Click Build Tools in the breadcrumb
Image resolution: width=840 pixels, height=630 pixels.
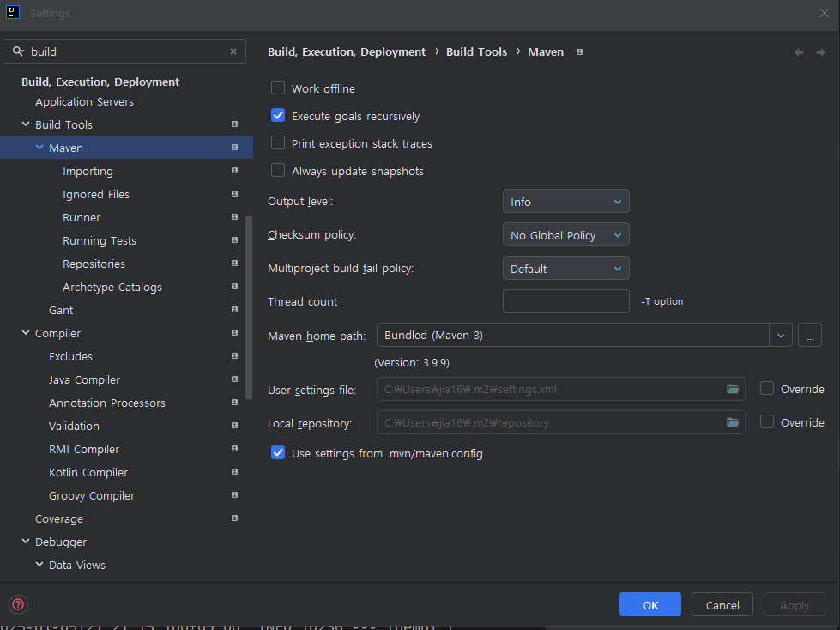(476, 52)
